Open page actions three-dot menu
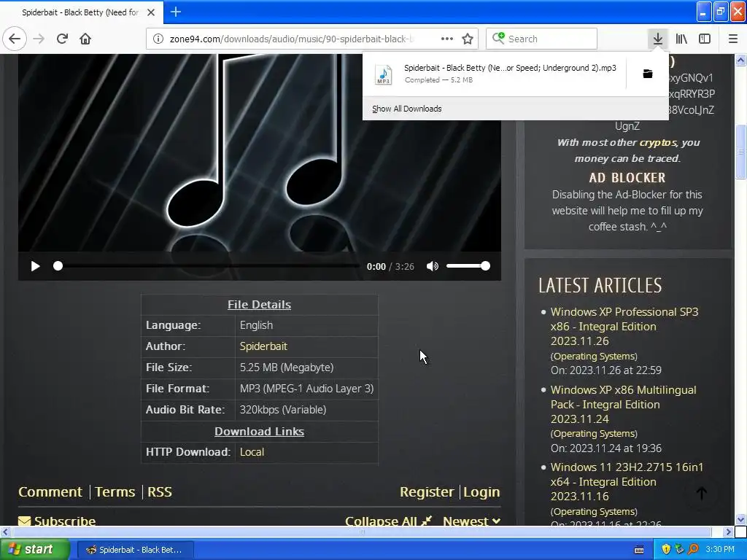 pos(447,39)
